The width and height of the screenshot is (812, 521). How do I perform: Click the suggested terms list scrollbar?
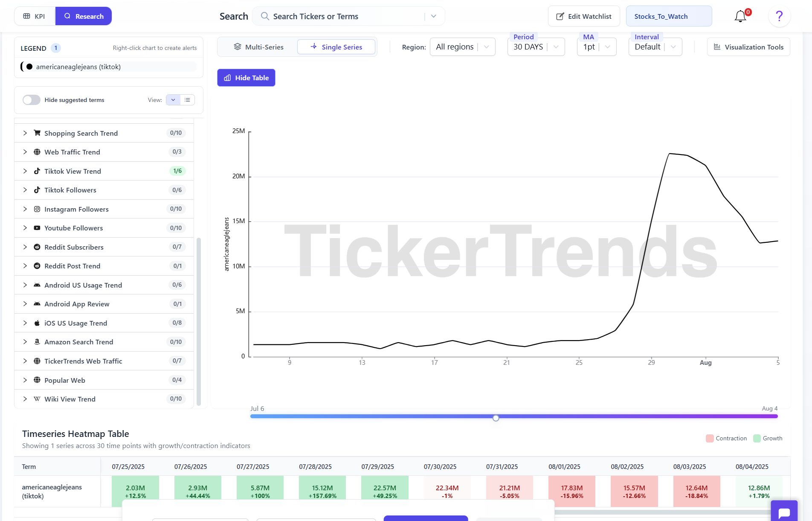198,321
